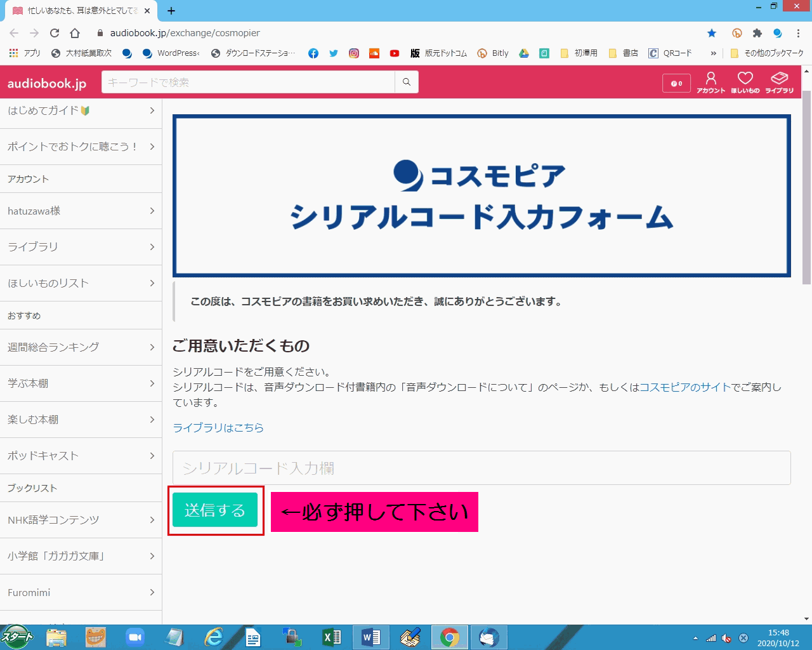Open Twitter bookmark icon

tap(334, 53)
